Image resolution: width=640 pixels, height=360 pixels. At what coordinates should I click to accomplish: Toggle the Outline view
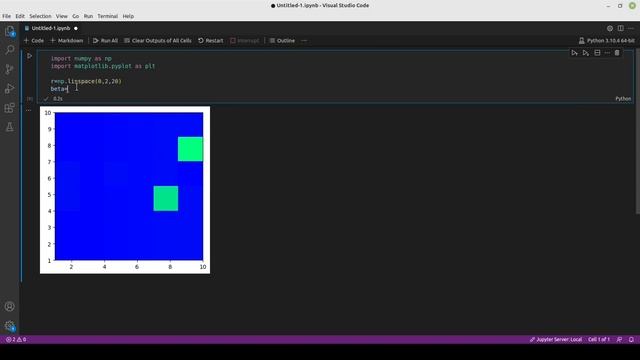282,40
